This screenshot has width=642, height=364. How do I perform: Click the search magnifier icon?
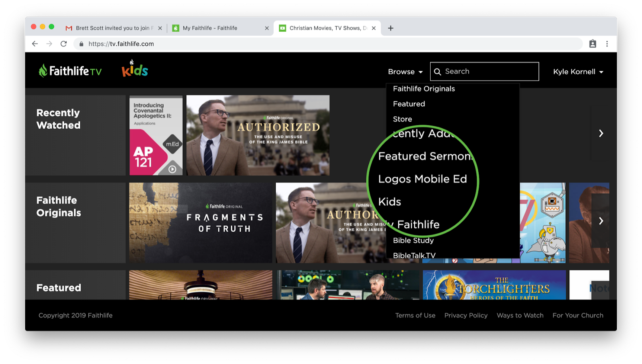[x=438, y=72]
